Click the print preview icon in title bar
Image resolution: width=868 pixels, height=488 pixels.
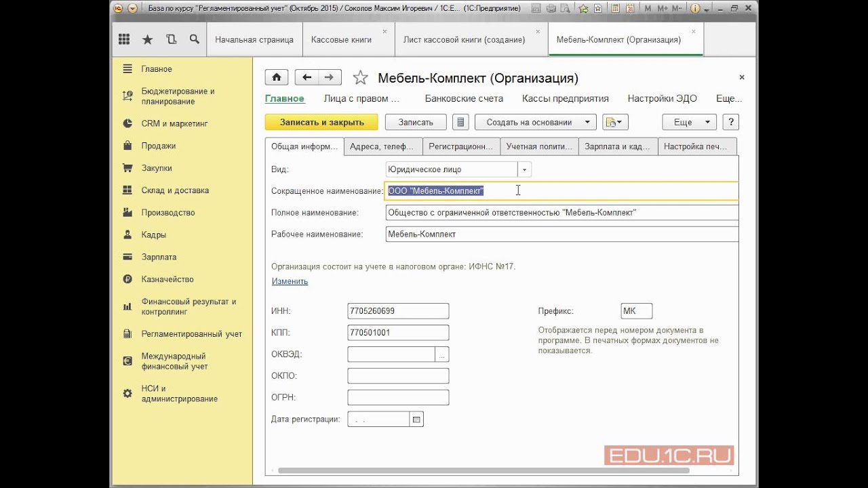[566, 9]
